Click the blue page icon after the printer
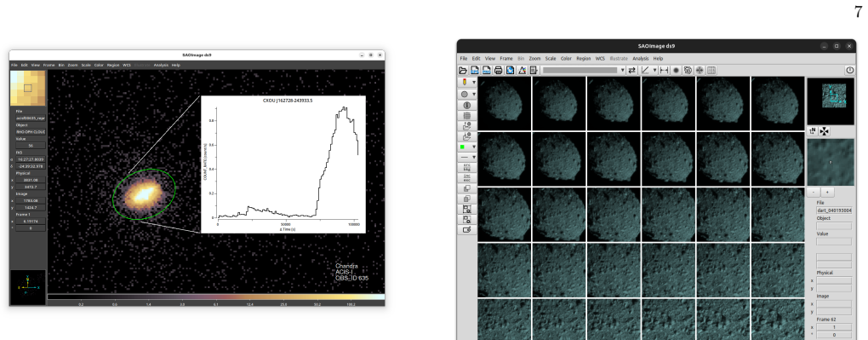868x340 pixels. (x=510, y=71)
